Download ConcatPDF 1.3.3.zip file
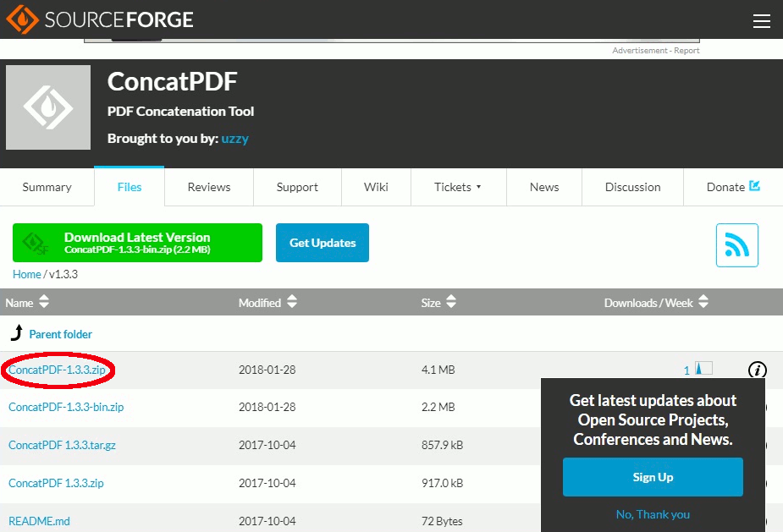 pyautogui.click(x=56, y=483)
